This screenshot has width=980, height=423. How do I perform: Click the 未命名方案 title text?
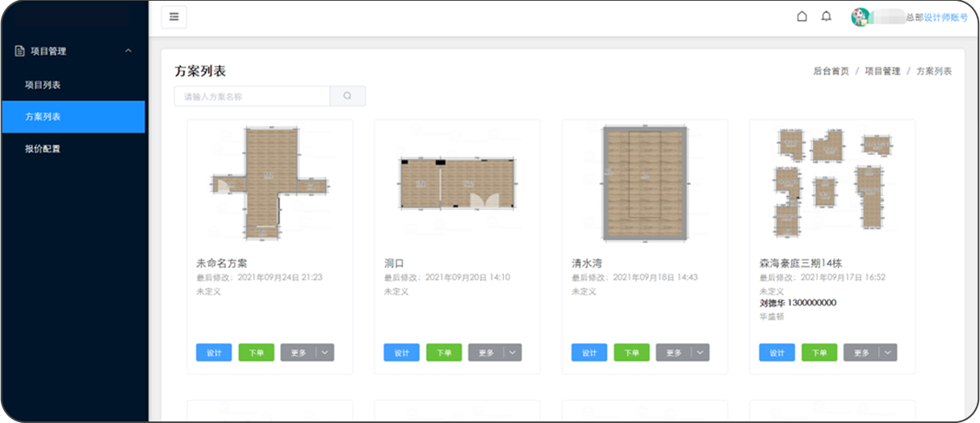[222, 263]
